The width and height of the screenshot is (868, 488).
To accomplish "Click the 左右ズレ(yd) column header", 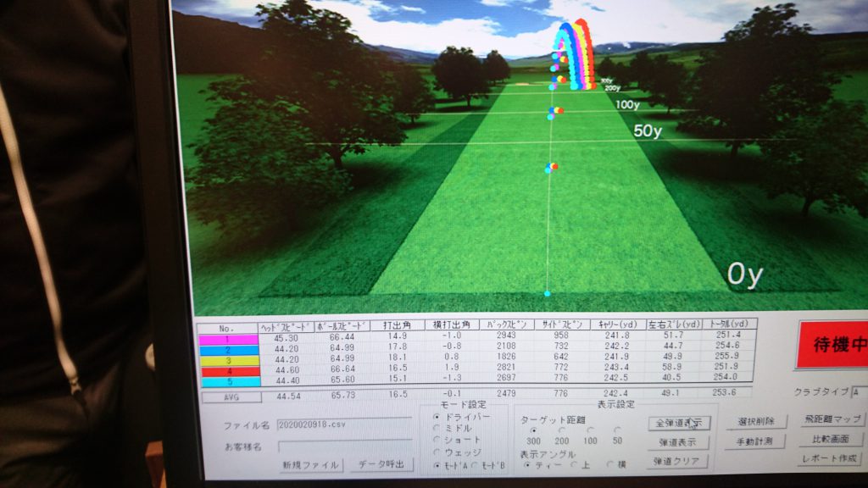I will click(674, 324).
